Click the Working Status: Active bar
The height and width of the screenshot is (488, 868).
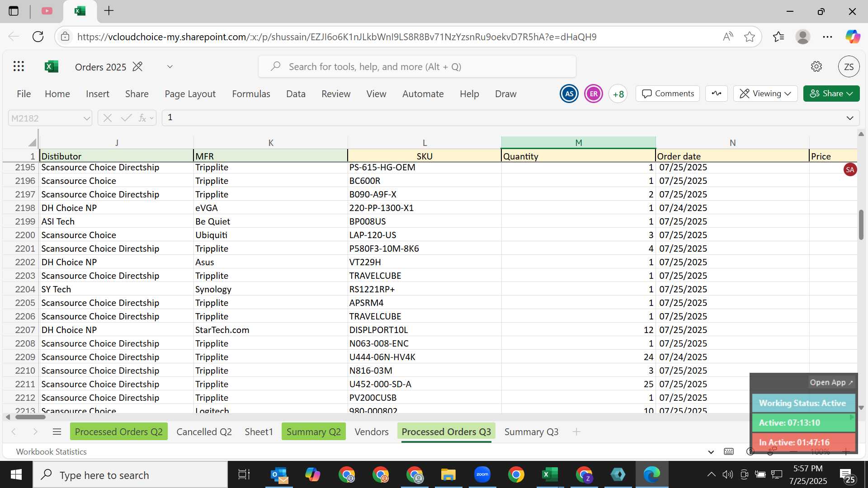(x=803, y=403)
